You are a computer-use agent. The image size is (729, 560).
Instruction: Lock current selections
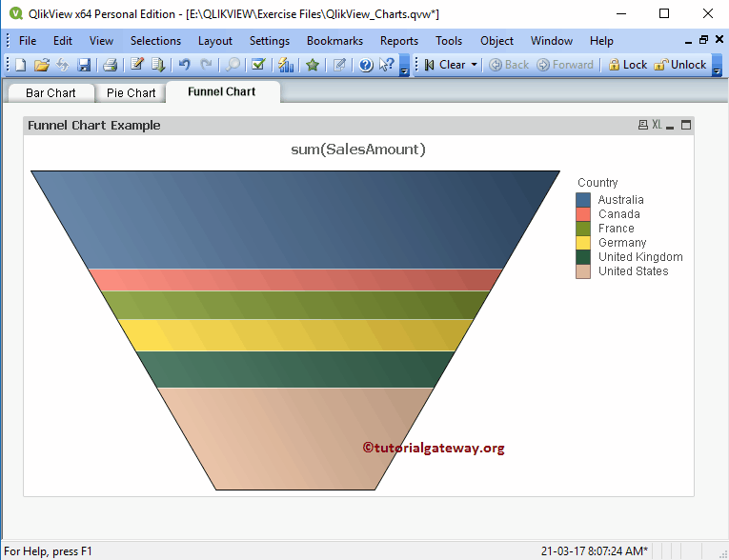pos(628,65)
